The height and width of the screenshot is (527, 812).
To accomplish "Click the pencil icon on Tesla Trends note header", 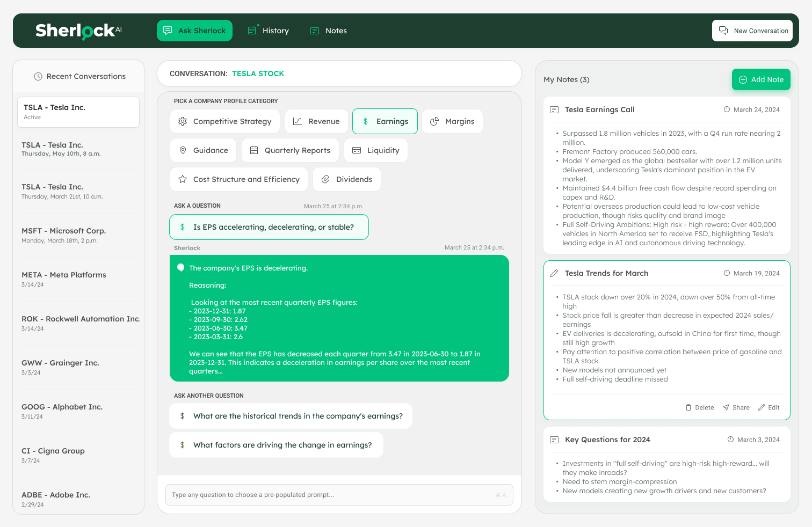I will [x=554, y=273].
